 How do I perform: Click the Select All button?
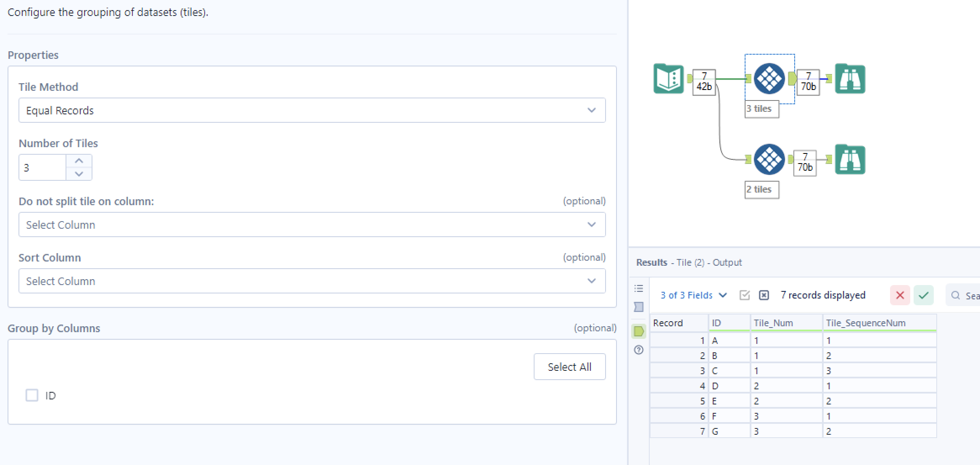click(569, 366)
